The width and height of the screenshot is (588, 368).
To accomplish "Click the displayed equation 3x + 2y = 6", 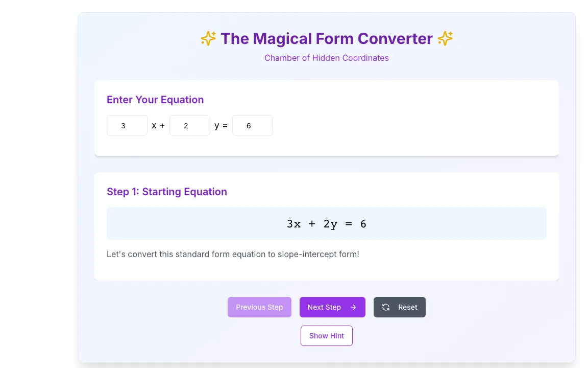I will 327,224.
